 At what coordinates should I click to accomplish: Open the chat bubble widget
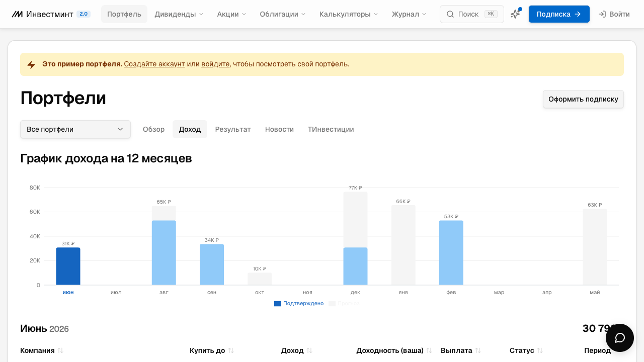click(x=620, y=338)
